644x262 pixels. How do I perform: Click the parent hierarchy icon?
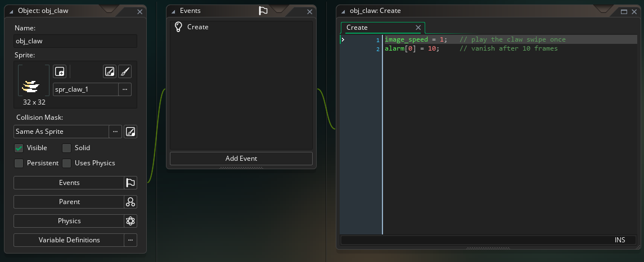130,202
